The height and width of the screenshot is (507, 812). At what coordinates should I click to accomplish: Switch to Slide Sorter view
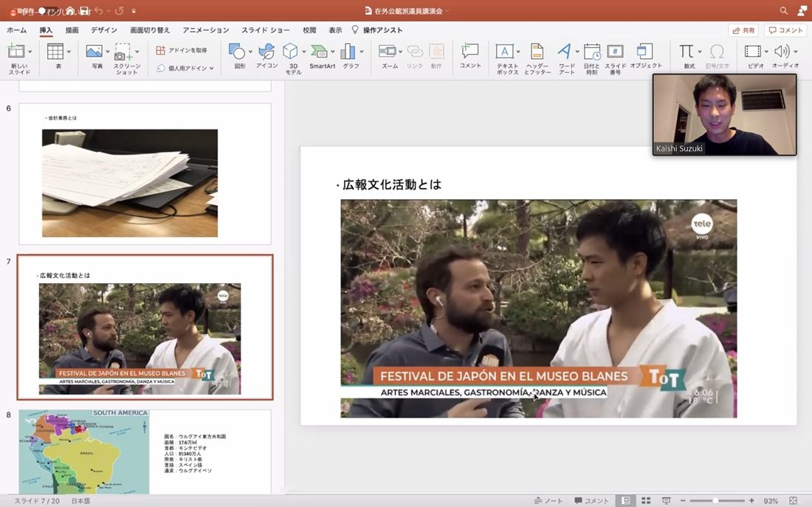(646, 501)
